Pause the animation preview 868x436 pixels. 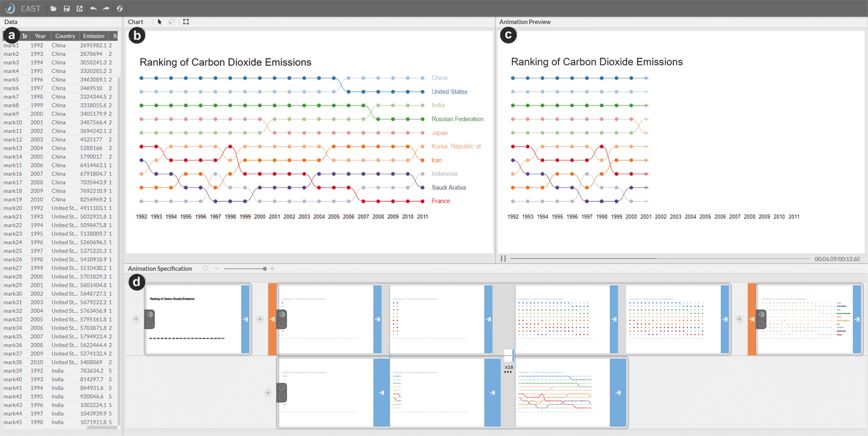tap(503, 259)
